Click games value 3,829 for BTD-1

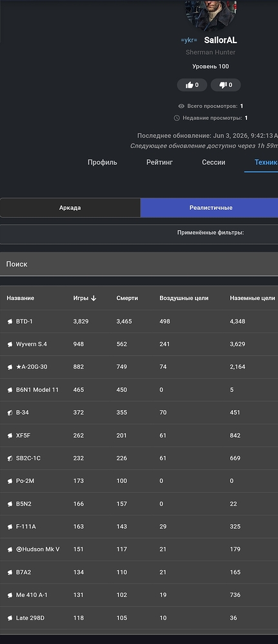click(x=81, y=321)
